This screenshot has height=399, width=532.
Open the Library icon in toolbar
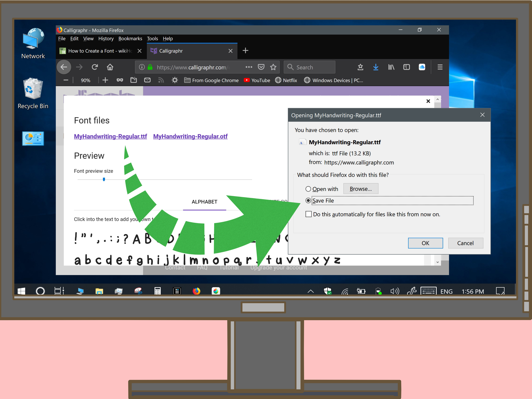pos(391,67)
